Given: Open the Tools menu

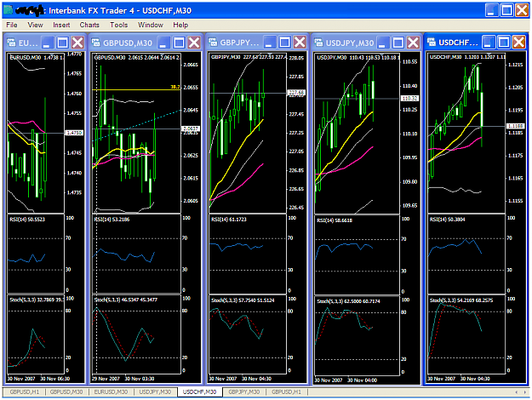Looking at the screenshot, I should point(119,25).
